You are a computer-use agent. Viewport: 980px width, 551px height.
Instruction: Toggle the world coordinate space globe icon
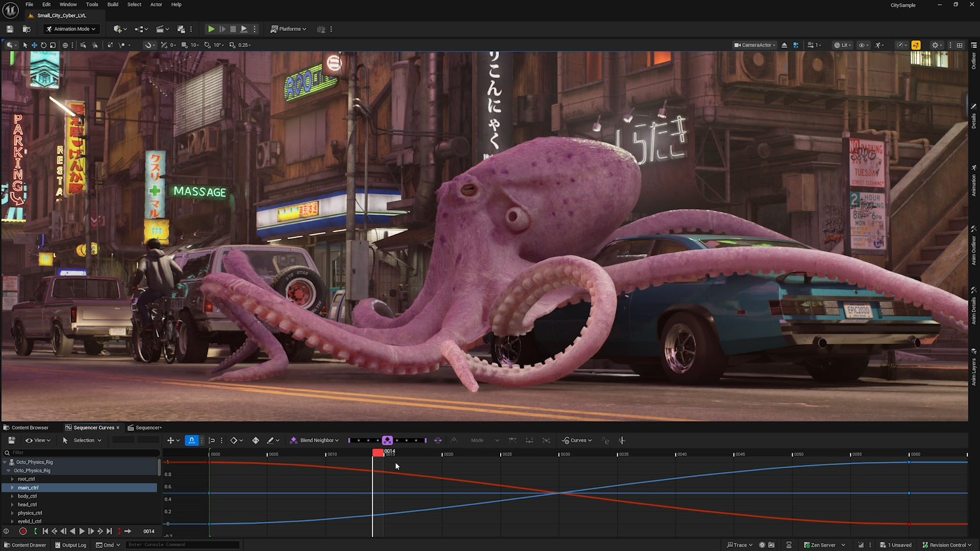[65, 45]
